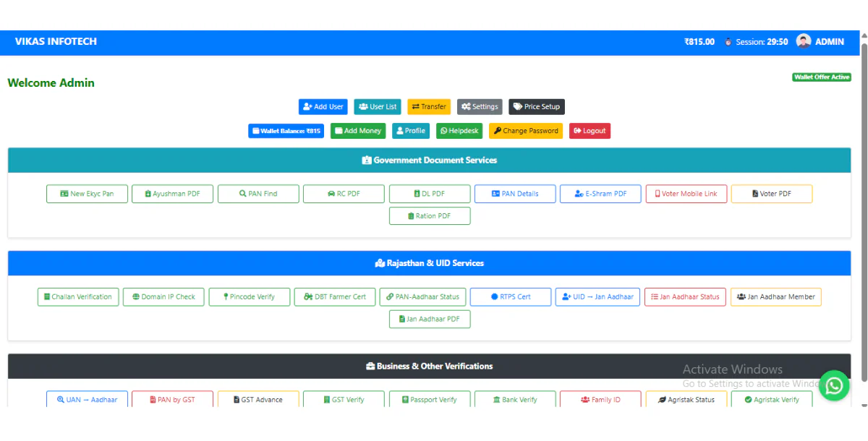Click the Wallet Offer Active badge
Viewport: 868px width, 441px height.
[821, 77]
